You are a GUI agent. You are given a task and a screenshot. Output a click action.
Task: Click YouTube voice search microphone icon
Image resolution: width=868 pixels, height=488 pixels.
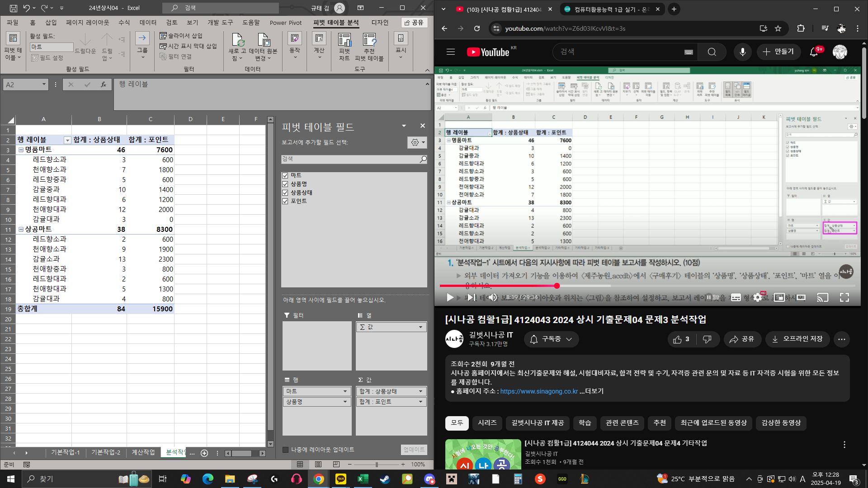(742, 52)
